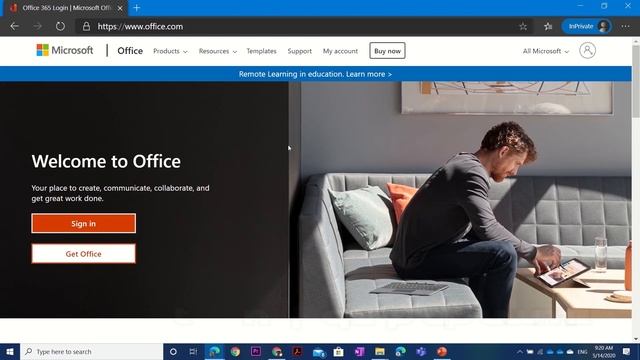Open OneNote from taskbar
This screenshot has width=640, height=360.
click(359, 351)
